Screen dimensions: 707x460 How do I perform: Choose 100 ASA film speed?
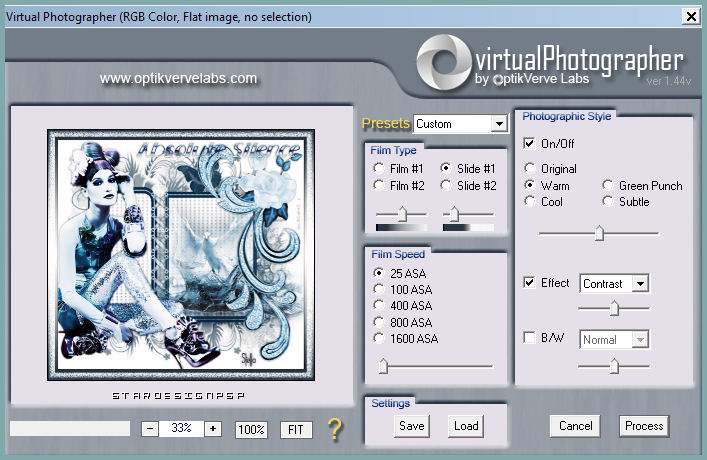(x=379, y=289)
